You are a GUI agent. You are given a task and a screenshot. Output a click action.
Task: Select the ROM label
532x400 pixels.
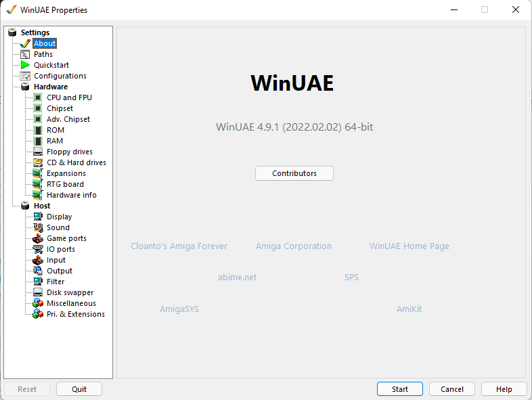coord(56,130)
